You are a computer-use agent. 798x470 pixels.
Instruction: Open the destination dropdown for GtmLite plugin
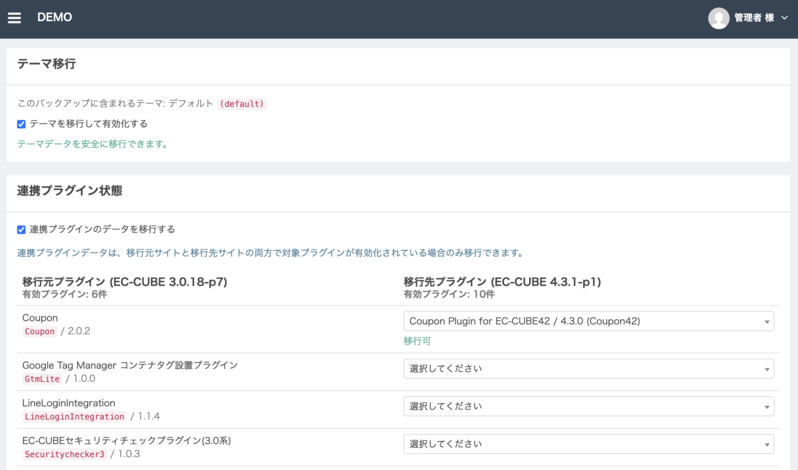pyautogui.click(x=589, y=369)
